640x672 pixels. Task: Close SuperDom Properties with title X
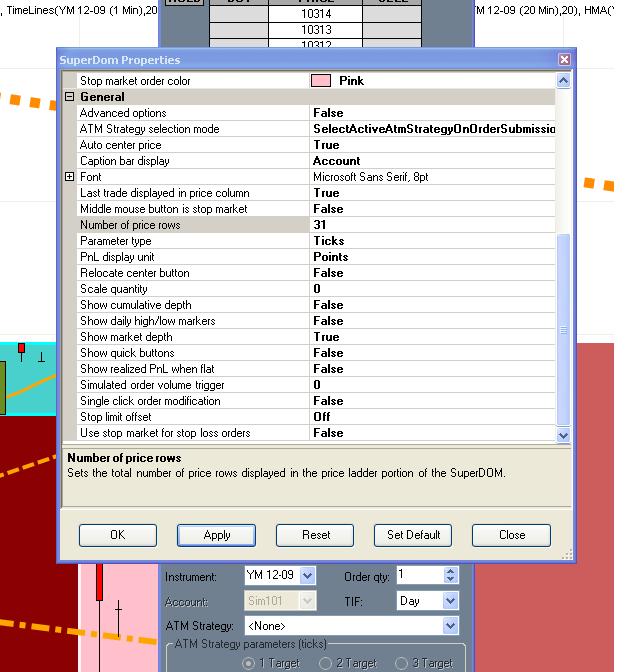(564, 59)
